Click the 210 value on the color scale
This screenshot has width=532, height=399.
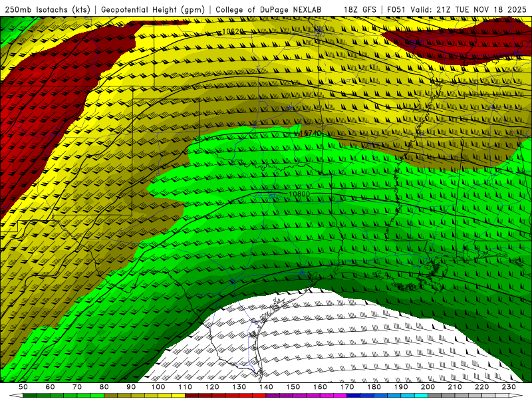(x=455, y=387)
